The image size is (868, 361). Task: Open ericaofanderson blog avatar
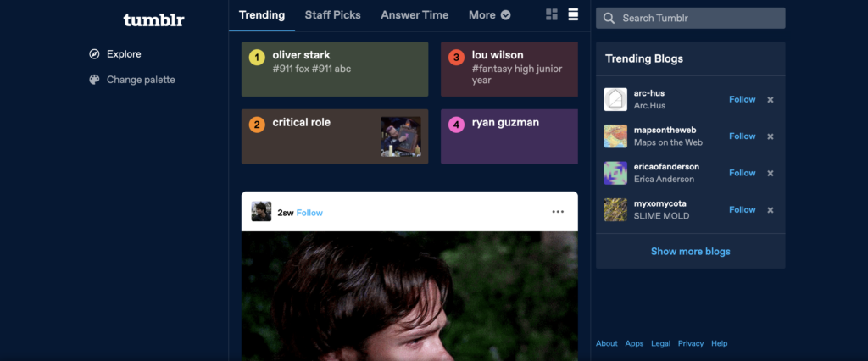[615, 173]
